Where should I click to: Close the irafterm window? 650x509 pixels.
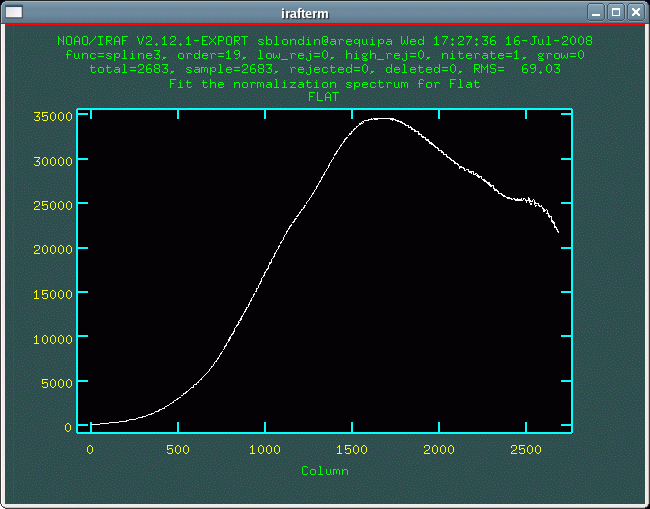coord(636,12)
